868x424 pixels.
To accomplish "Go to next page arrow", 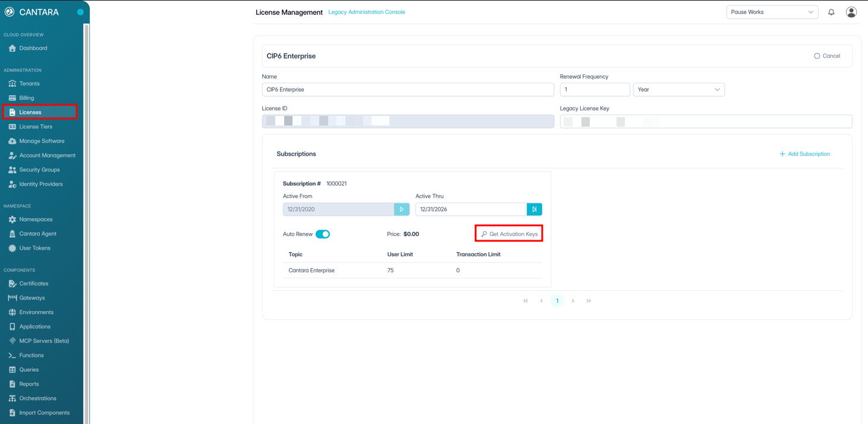I will [x=573, y=301].
